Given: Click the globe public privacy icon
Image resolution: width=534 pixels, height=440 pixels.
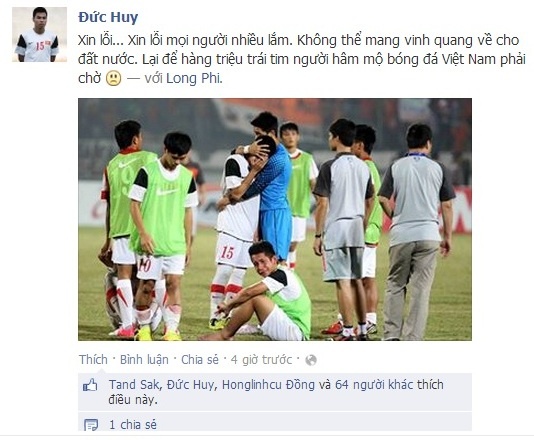Looking at the screenshot, I should (311, 360).
